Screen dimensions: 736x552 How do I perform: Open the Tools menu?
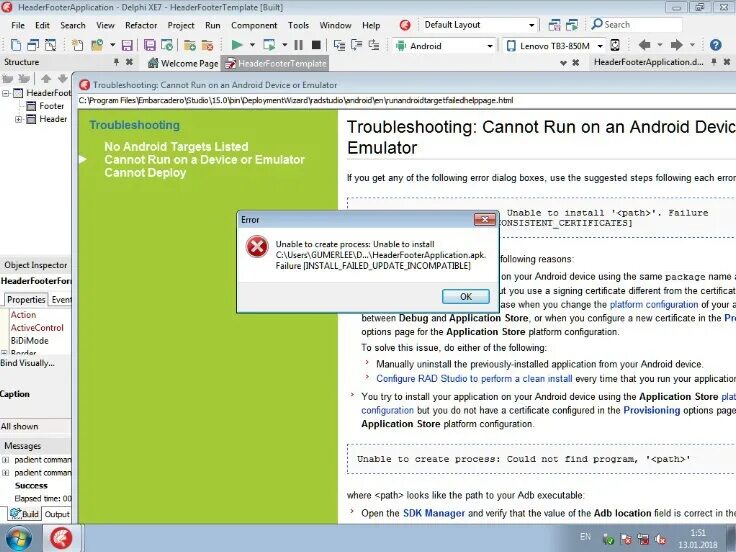click(x=299, y=25)
